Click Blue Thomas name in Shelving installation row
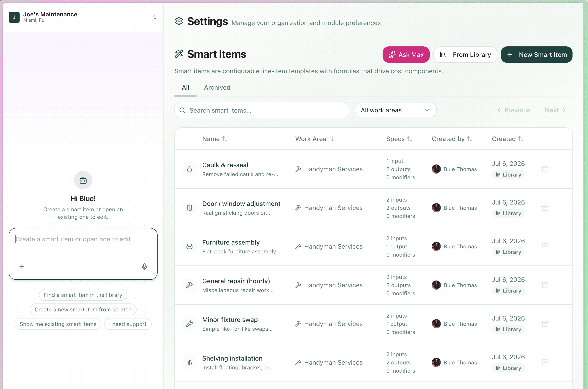The width and height of the screenshot is (588, 389). pyautogui.click(x=460, y=362)
